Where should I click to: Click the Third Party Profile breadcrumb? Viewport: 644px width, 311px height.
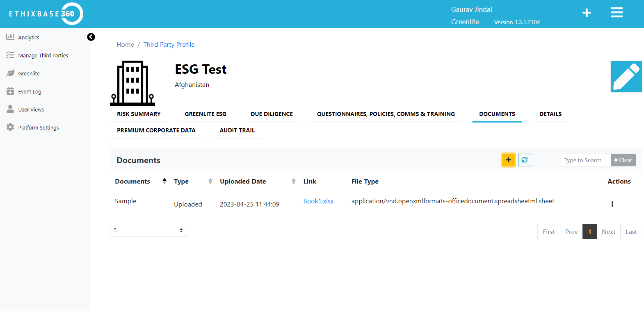pyautogui.click(x=169, y=44)
